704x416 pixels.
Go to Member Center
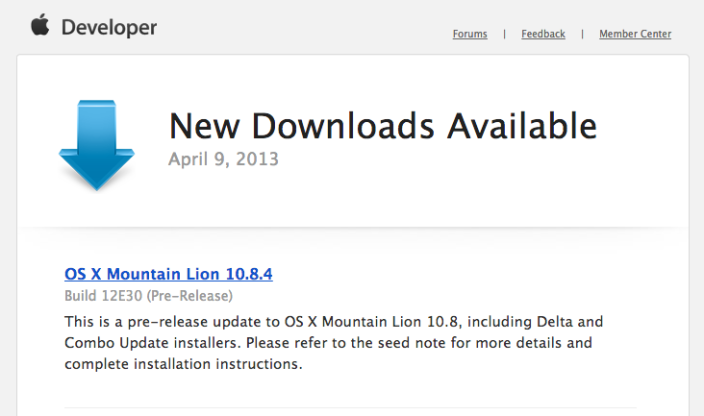(635, 34)
